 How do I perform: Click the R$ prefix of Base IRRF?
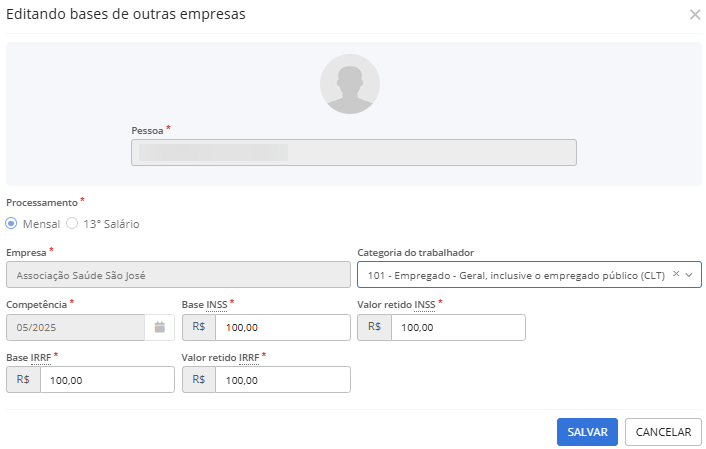click(23, 380)
